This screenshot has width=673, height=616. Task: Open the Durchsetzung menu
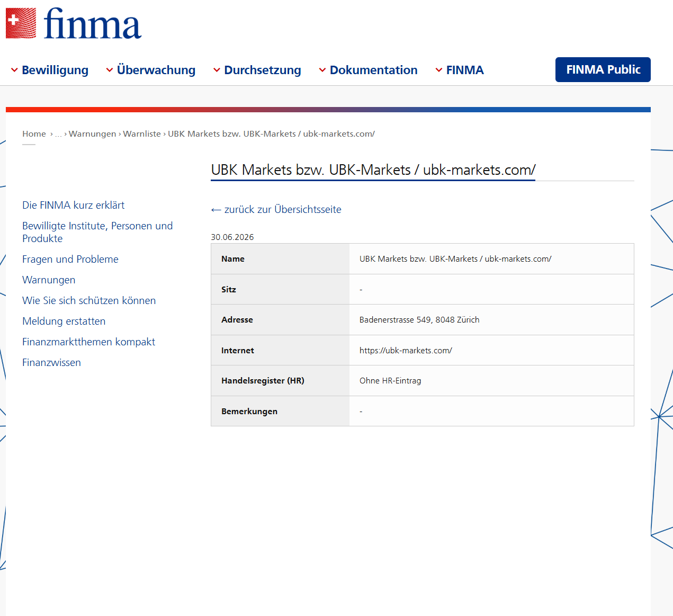tap(257, 70)
